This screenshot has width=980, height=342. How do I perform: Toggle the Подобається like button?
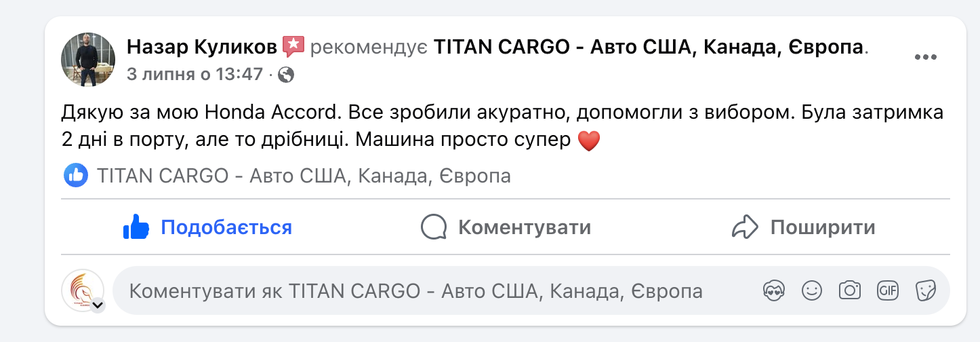[207, 227]
